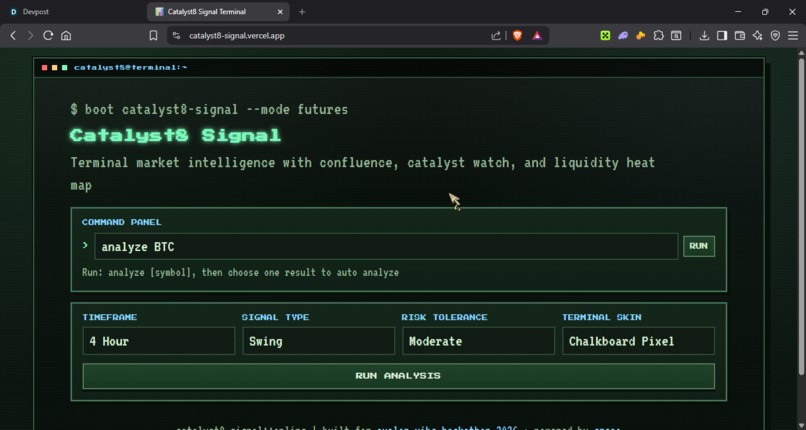Click the Catalyst8 Signal heading
The image size is (806, 430).
175,136
